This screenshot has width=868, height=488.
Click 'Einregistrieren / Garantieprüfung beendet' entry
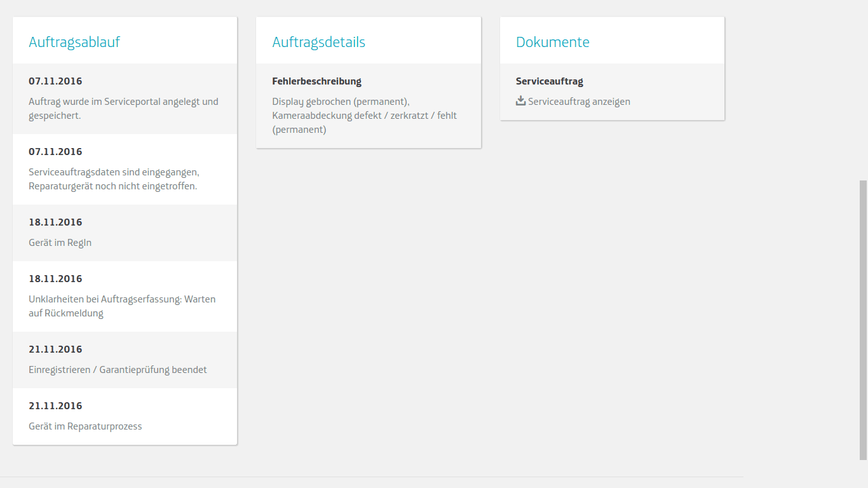point(118,370)
